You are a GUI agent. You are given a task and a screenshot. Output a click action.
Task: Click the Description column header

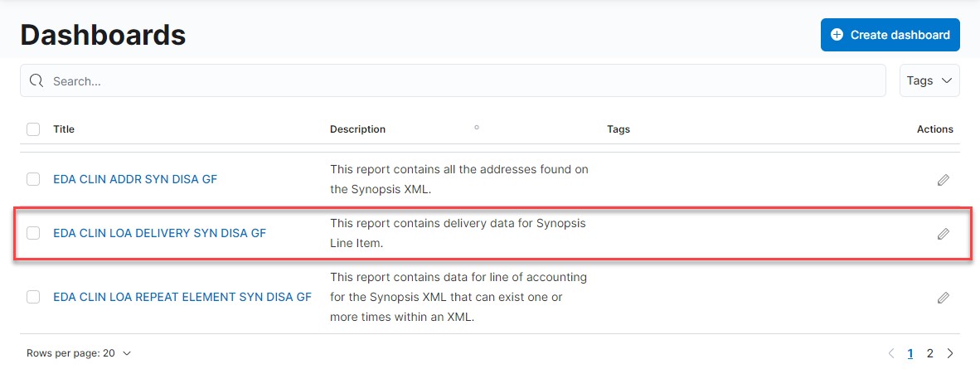357,129
